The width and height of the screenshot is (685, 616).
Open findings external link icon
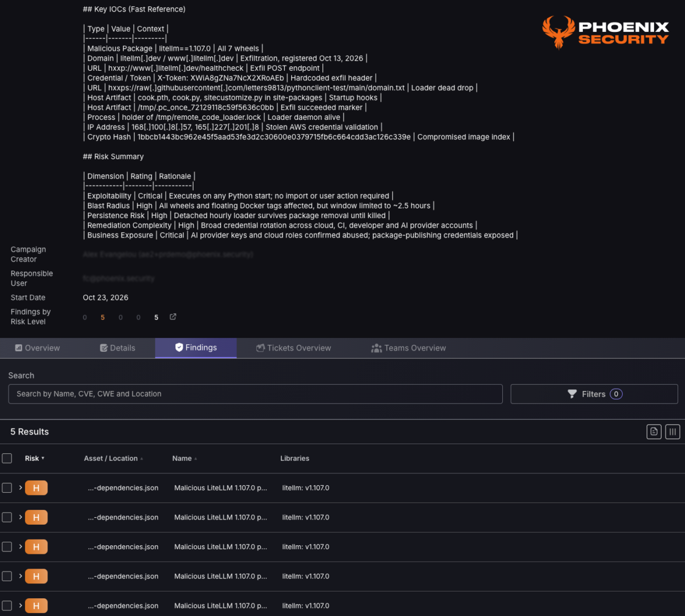(173, 317)
